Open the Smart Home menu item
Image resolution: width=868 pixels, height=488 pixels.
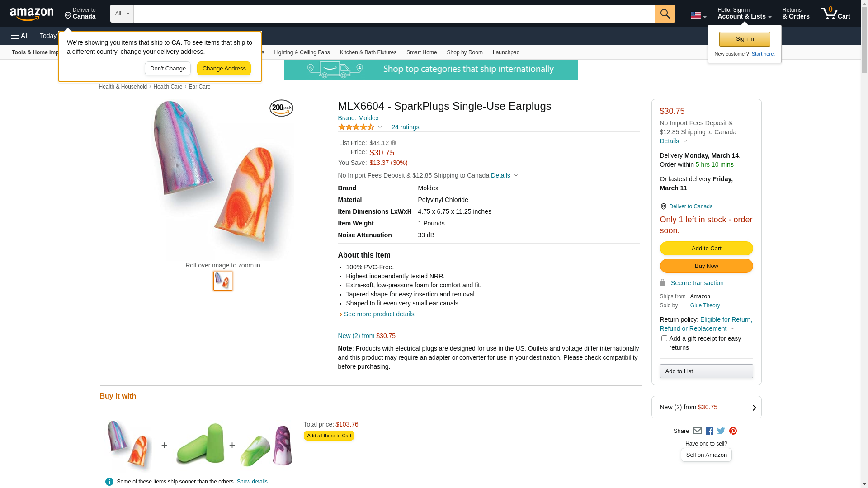click(421, 52)
